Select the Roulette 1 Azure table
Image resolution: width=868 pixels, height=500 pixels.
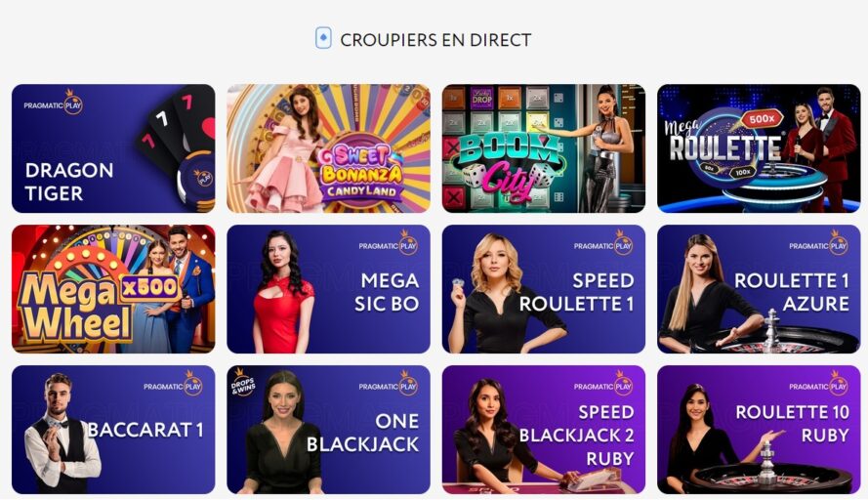click(759, 289)
